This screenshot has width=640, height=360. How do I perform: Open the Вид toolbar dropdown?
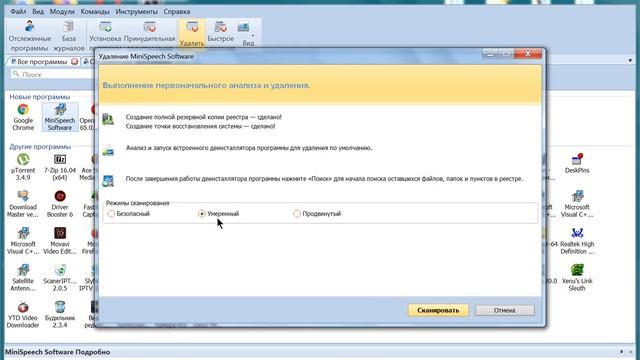[x=248, y=34]
